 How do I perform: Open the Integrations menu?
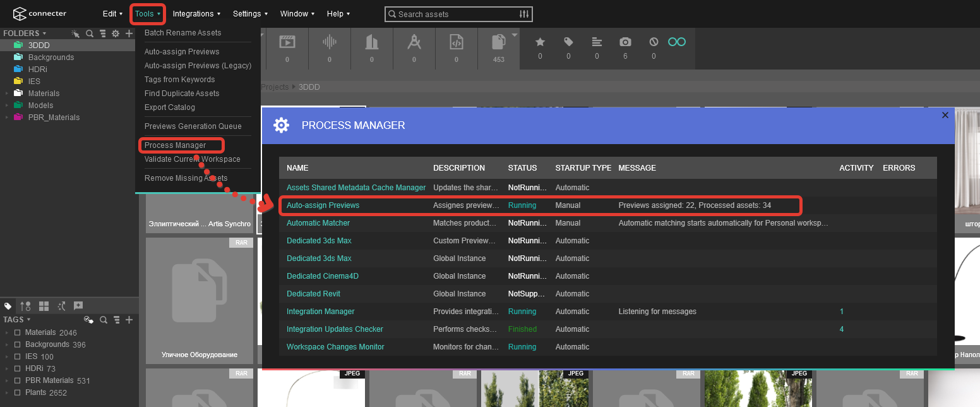(196, 14)
